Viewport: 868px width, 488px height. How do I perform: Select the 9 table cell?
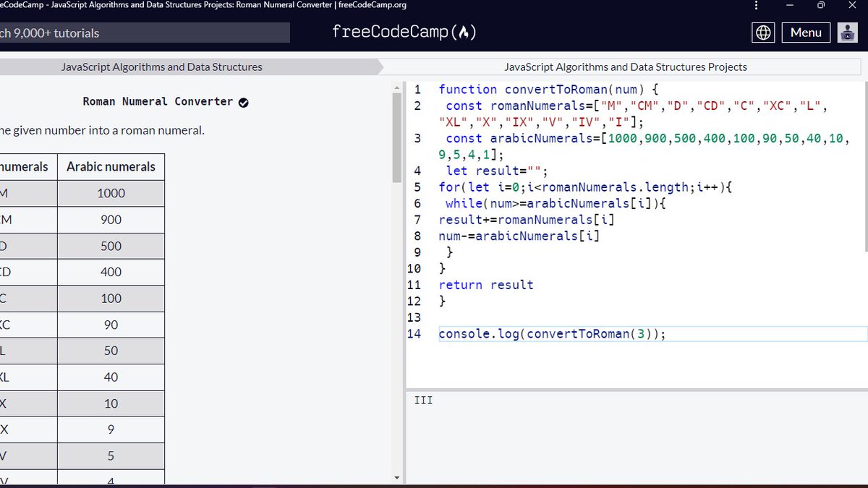(x=111, y=429)
